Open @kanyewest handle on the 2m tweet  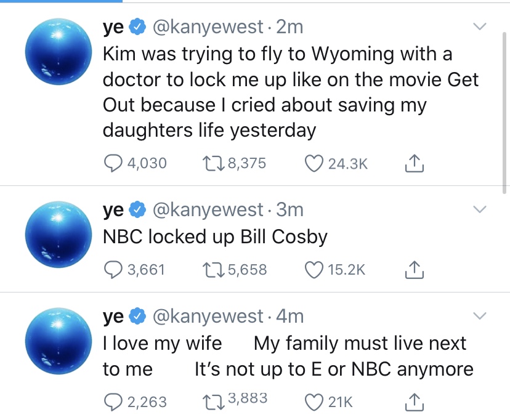208,26
